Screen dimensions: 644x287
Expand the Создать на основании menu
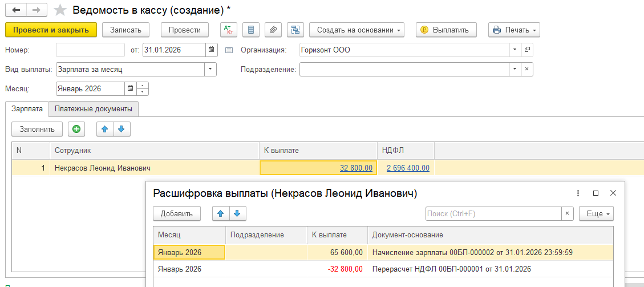[x=357, y=30]
